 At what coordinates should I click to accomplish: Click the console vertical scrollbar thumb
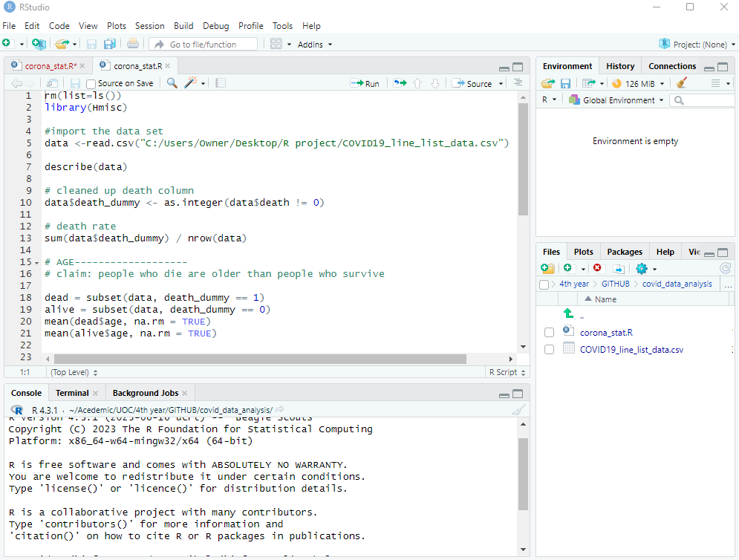523,474
